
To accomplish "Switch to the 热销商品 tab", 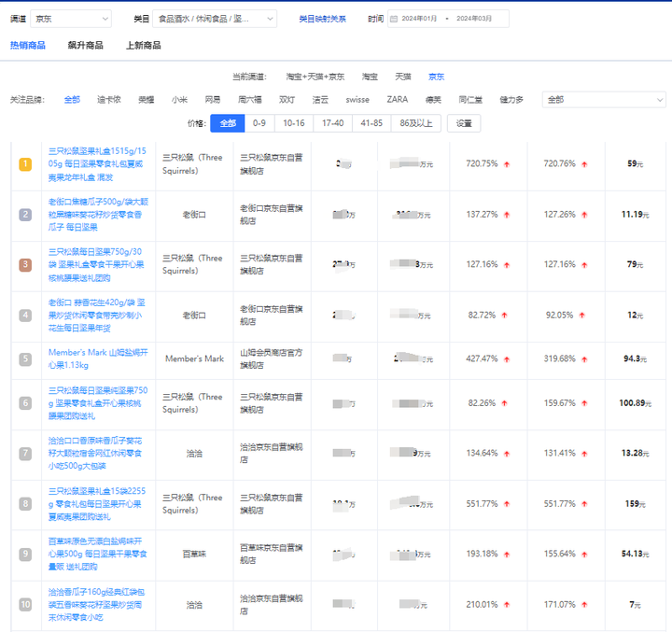I will (28, 45).
